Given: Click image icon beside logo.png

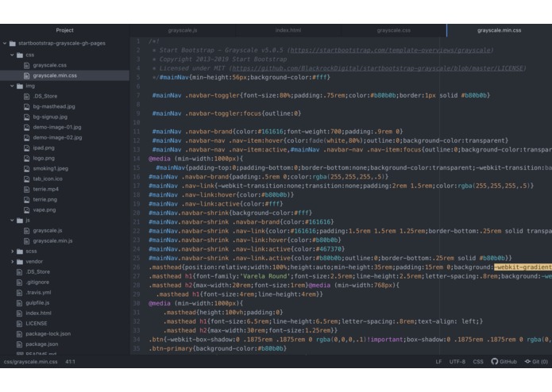Looking at the screenshot, I should 26,158.
